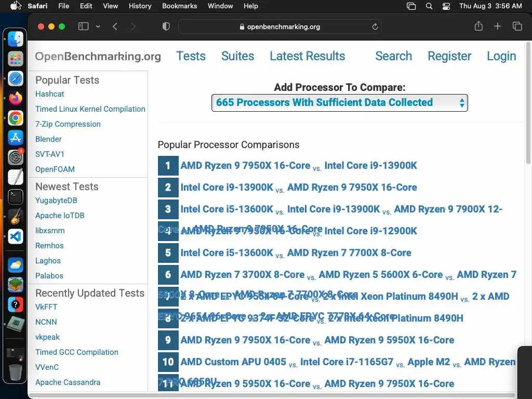Open the YugabyteDB test link

pos(56,201)
